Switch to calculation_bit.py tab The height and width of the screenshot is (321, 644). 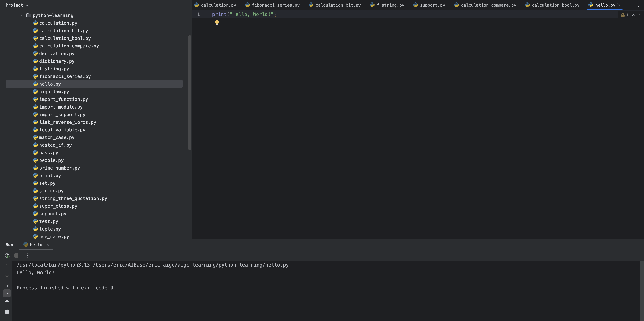click(x=335, y=5)
